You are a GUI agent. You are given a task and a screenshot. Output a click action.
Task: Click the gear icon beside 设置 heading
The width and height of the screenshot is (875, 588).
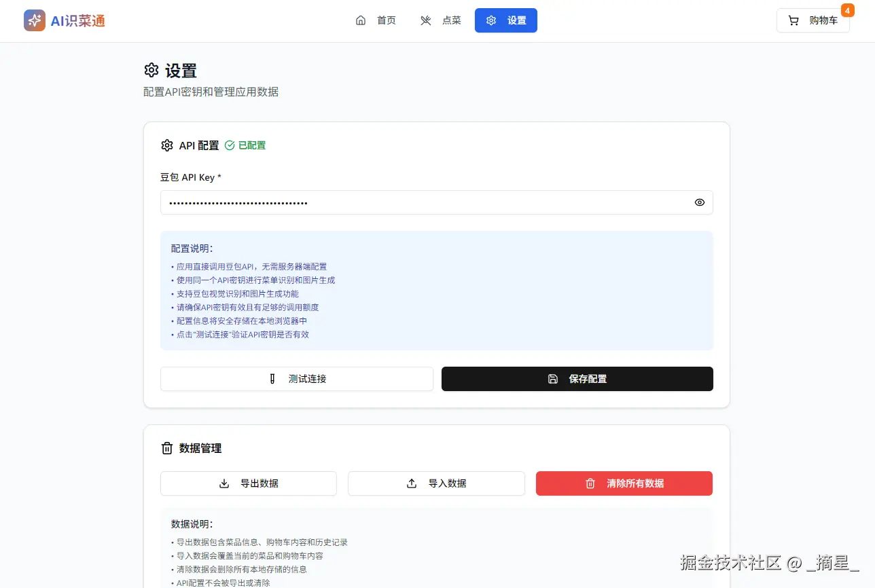[x=151, y=70]
